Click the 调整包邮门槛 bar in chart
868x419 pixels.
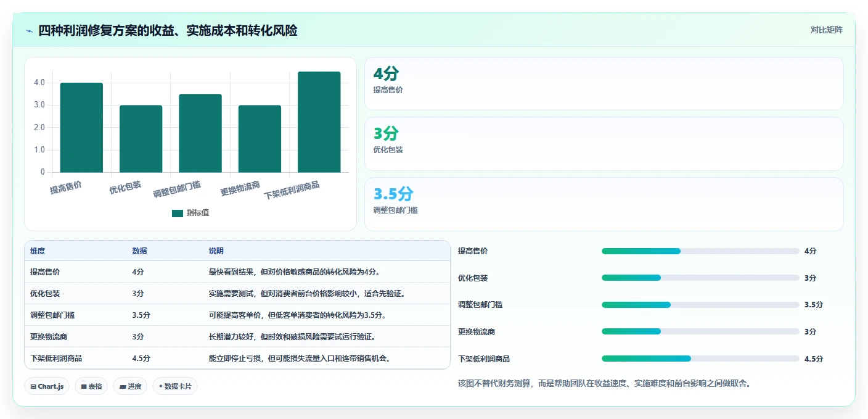(x=200, y=133)
